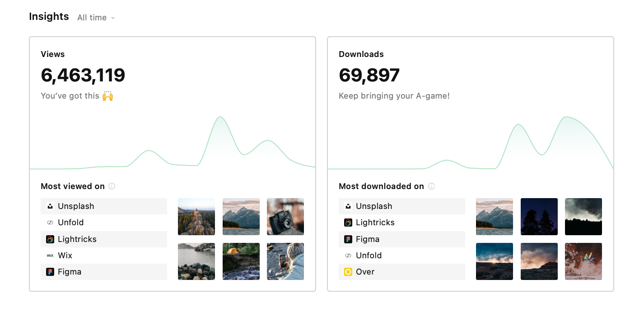
Task: Open the starry night trees thumbnail
Action: (x=539, y=217)
